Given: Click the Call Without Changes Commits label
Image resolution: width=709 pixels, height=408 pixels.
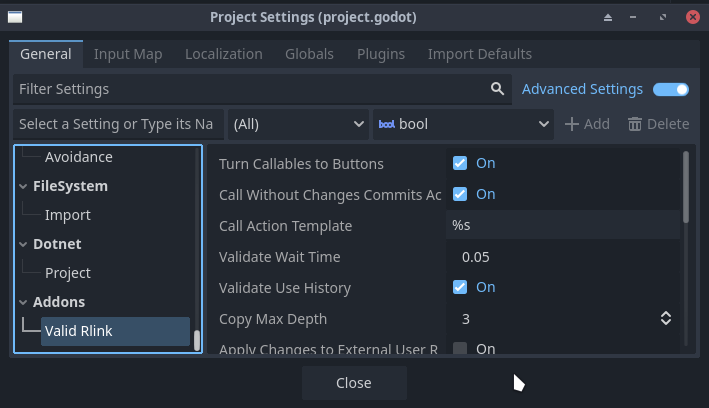Looking at the screenshot, I should click(330, 195).
